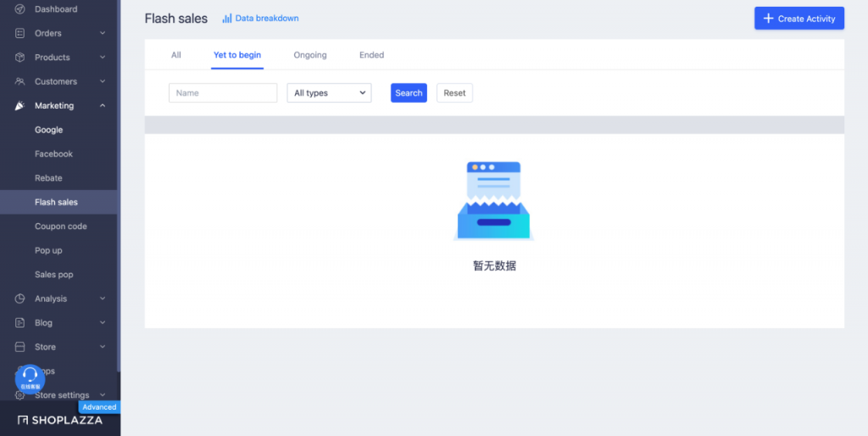Click the 暂无数据 empty-state text
This screenshot has height=436, width=868.
[494, 266]
